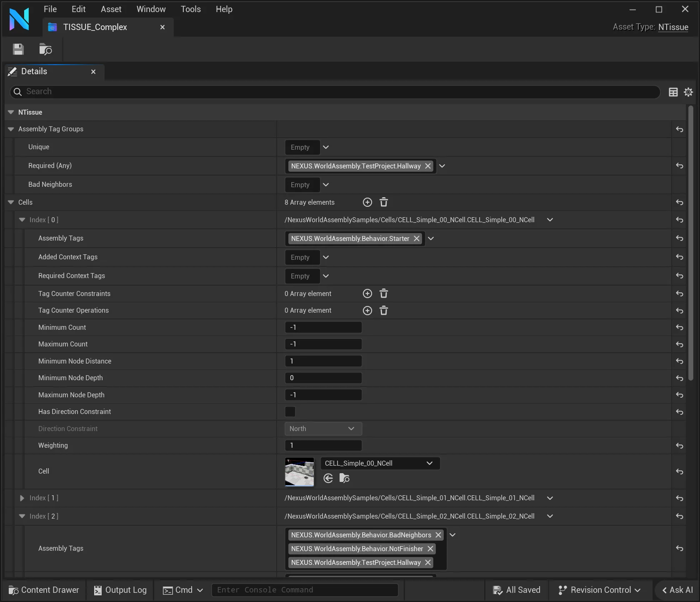Reset Cells array to default
Image resolution: width=700 pixels, height=602 pixels.
(680, 202)
